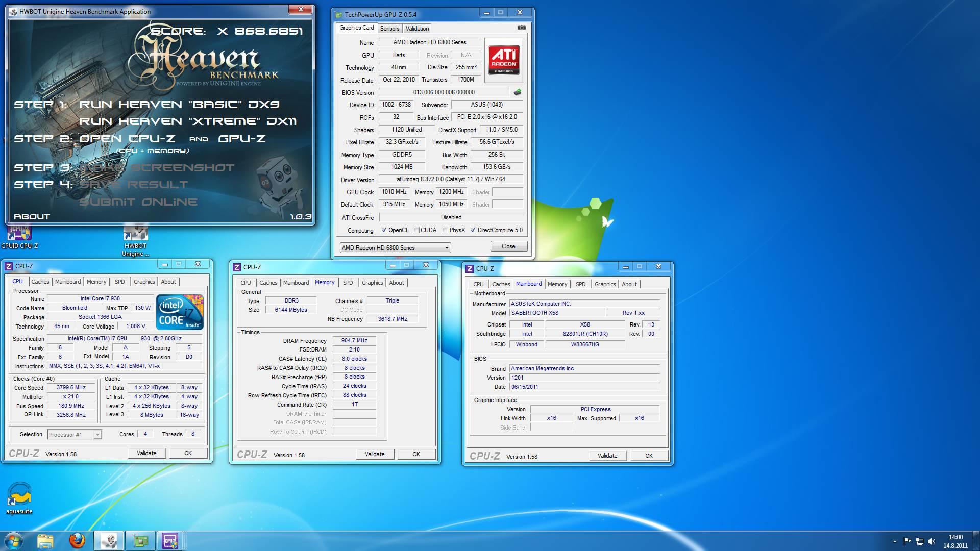
Task: Click the GPU-Z screenshot camera icon
Action: click(x=521, y=28)
